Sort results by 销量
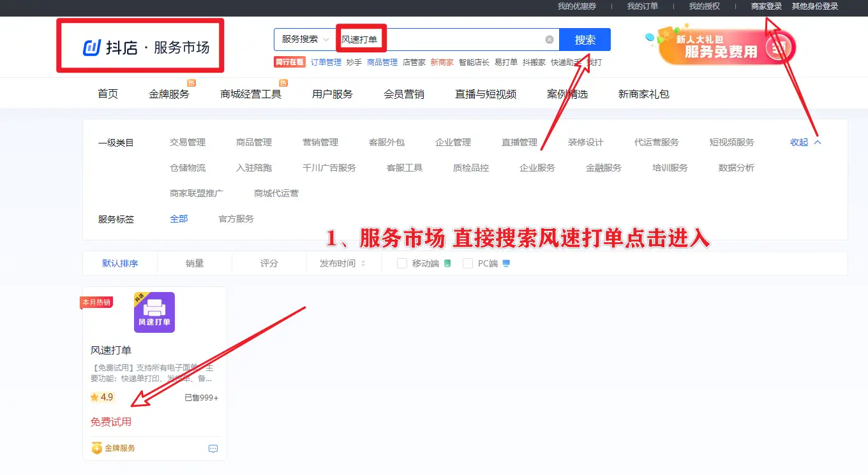The image size is (868, 475). 195,263
